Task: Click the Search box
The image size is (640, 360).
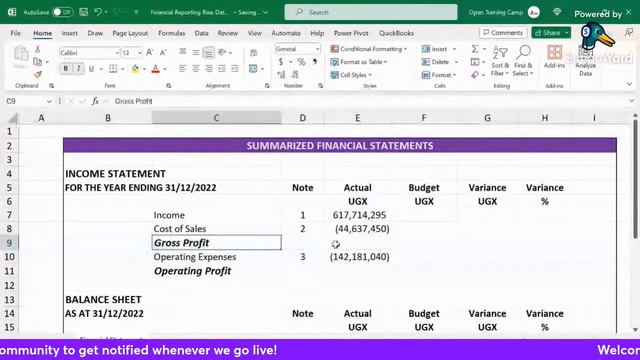Action: [x=371, y=12]
